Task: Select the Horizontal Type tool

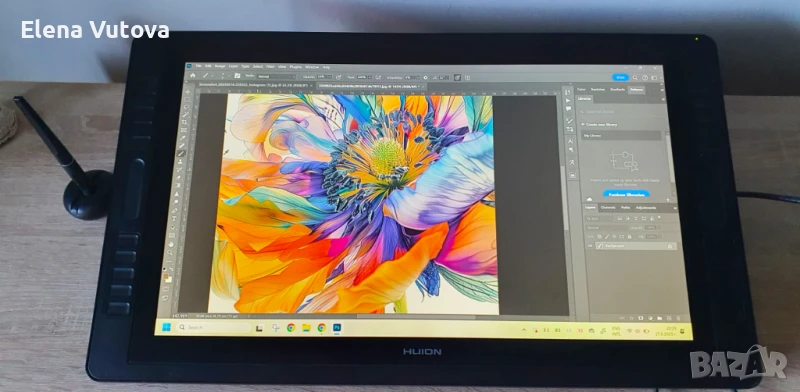Action: pos(174,218)
